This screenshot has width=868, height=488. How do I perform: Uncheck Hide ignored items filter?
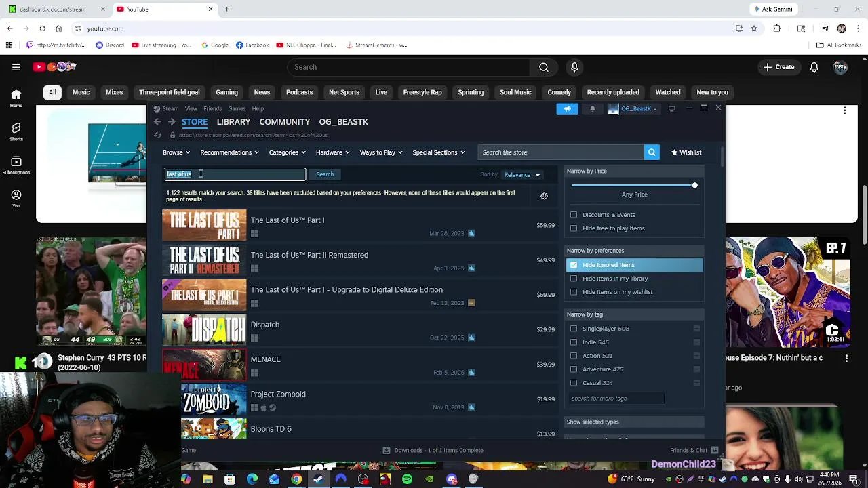(574, 265)
